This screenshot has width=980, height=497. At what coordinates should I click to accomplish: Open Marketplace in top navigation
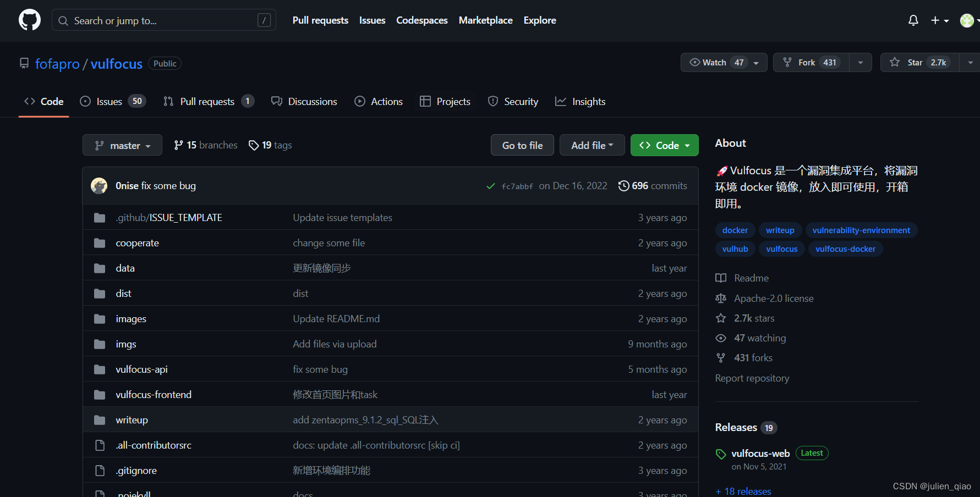click(485, 20)
